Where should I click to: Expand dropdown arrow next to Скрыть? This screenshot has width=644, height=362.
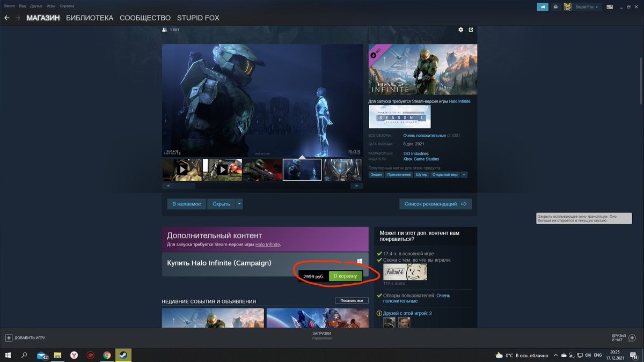click(239, 204)
